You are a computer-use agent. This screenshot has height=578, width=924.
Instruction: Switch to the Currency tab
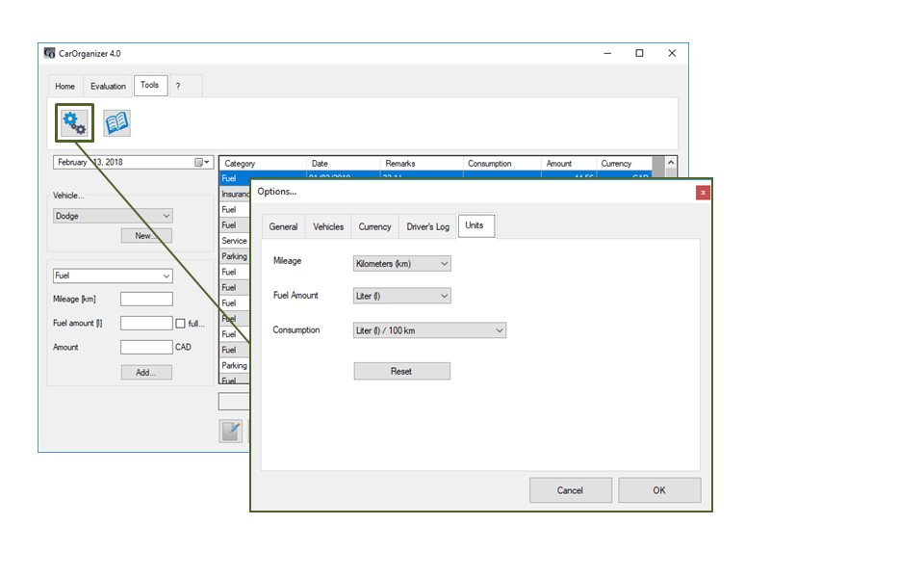pyautogui.click(x=374, y=226)
